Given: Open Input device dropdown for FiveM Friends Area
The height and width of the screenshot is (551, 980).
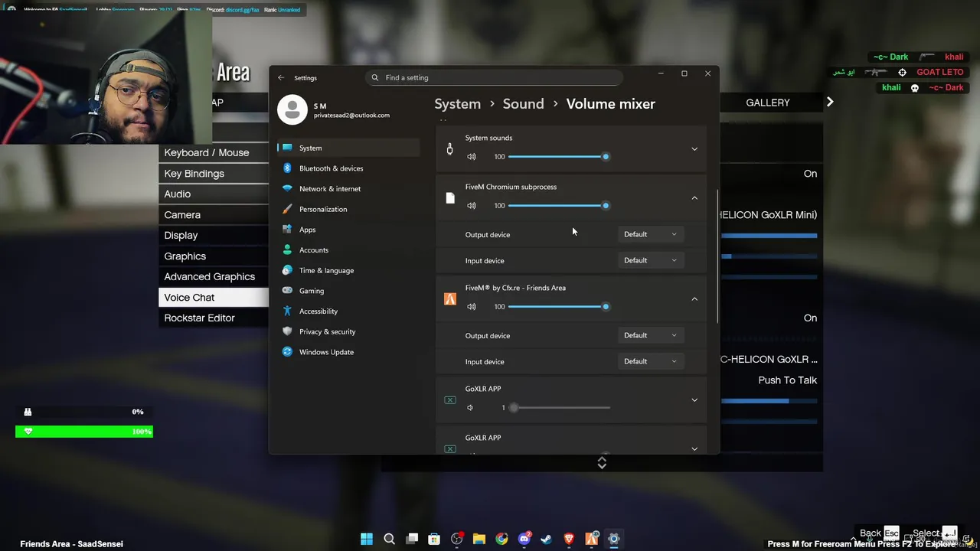Looking at the screenshot, I should tap(650, 361).
